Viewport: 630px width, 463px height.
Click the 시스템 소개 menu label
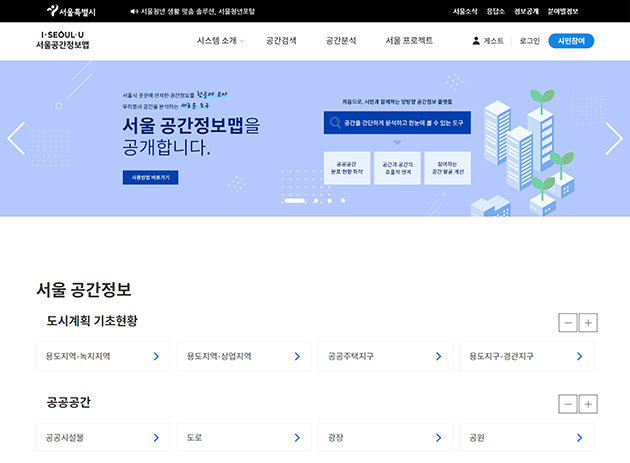(217, 41)
